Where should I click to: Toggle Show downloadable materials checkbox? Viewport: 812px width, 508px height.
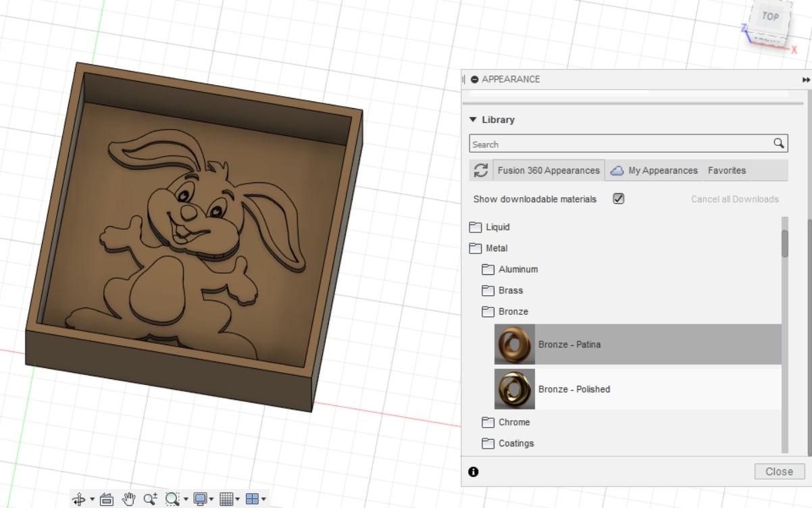tap(618, 199)
